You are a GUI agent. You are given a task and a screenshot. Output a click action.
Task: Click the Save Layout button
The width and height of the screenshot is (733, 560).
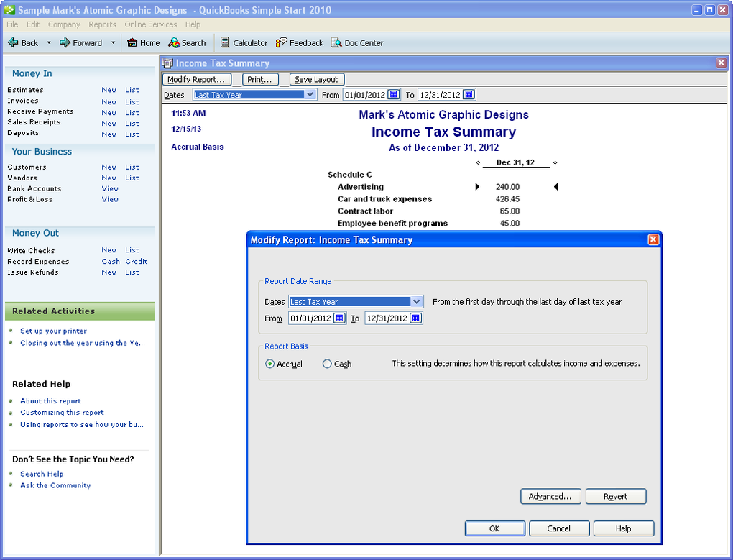point(316,80)
